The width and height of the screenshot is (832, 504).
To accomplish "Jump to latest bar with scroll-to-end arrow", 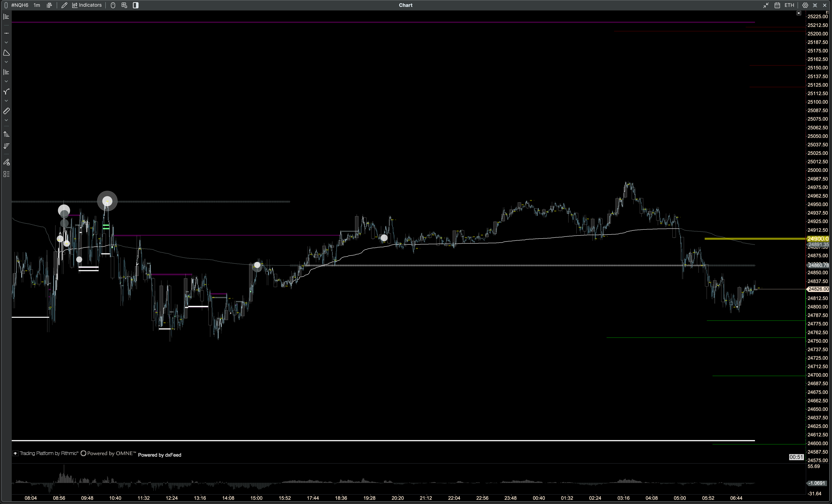I will click(799, 13).
